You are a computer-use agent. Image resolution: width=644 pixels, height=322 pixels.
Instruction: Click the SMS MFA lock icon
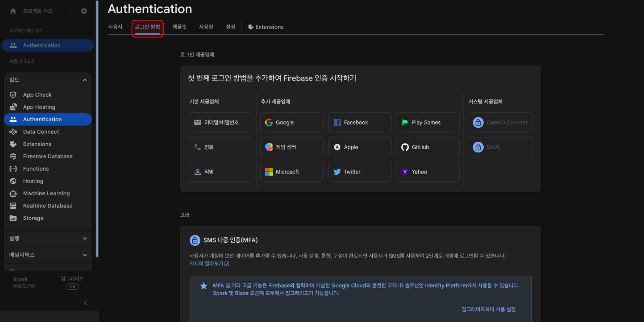(x=195, y=240)
